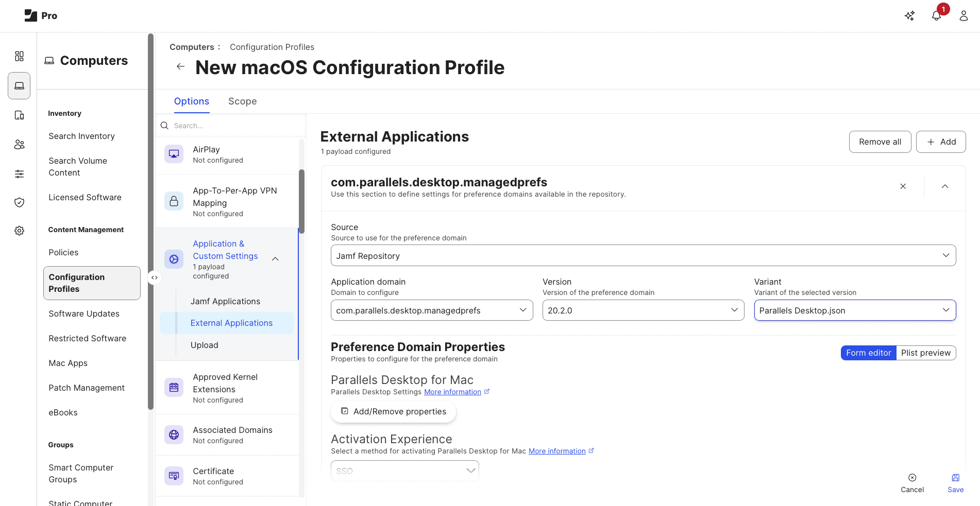Click the Remove all button
This screenshot has width=980, height=506.
[880, 142]
